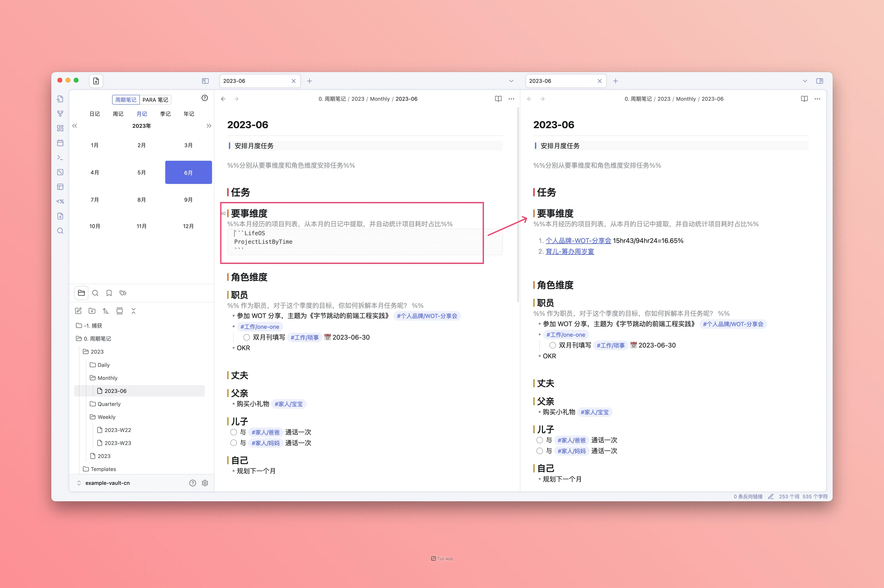Check the 与 #家人/爸爸 通话一次 task in left pane
The height and width of the screenshot is (588, 884).
tap(233, 432)
